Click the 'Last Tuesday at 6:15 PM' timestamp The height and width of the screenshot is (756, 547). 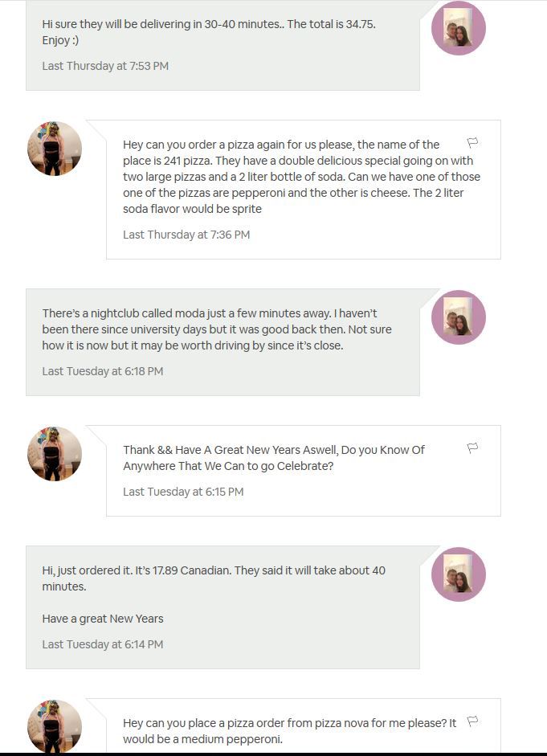pyautogui.click(x=183, y=492)
